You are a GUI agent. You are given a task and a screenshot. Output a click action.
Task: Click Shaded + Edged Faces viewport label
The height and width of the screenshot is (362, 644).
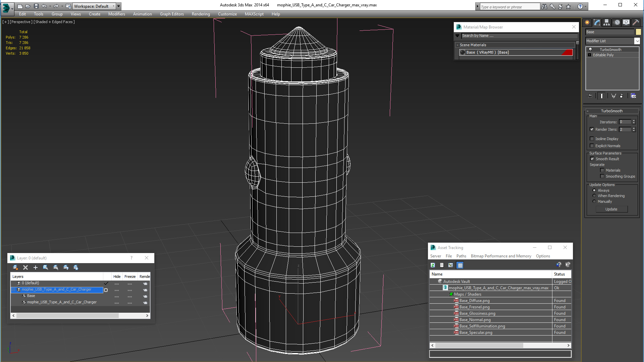[54, 22]
